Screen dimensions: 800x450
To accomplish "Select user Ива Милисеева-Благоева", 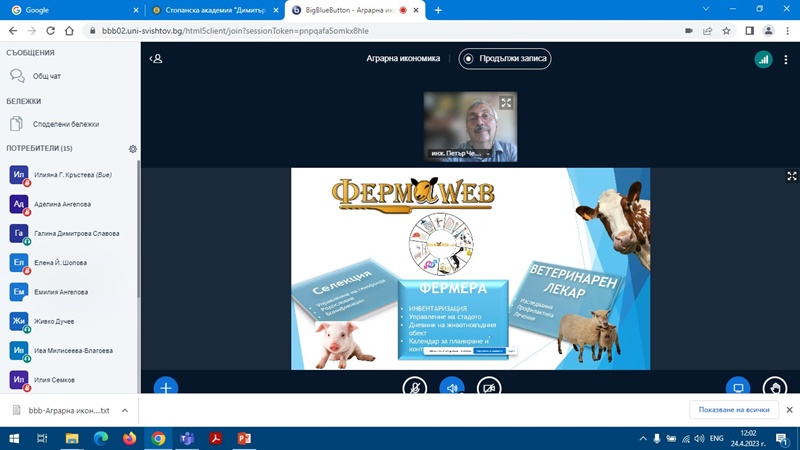I will coord(70,351).
